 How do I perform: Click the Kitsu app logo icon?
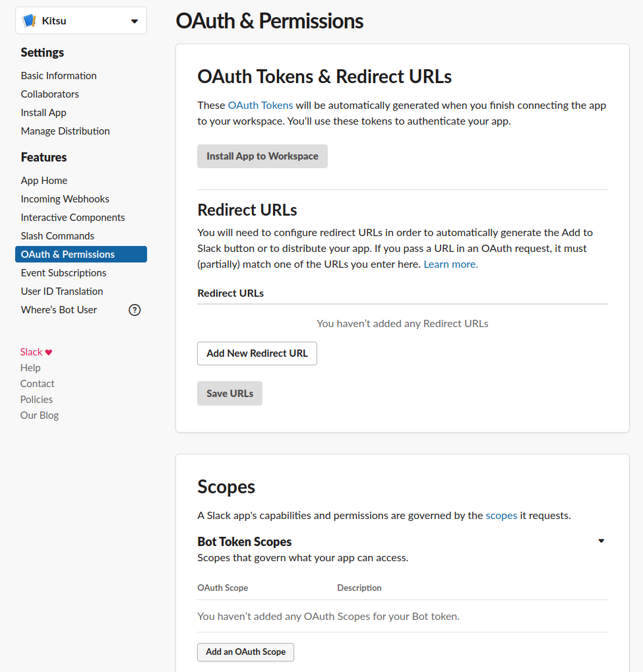(29, 20)
